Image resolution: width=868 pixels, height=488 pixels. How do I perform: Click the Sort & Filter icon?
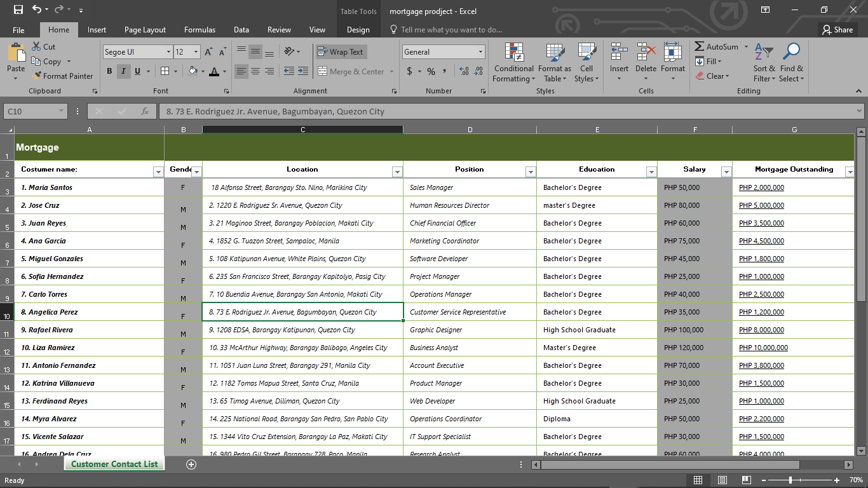coord(764,53)
